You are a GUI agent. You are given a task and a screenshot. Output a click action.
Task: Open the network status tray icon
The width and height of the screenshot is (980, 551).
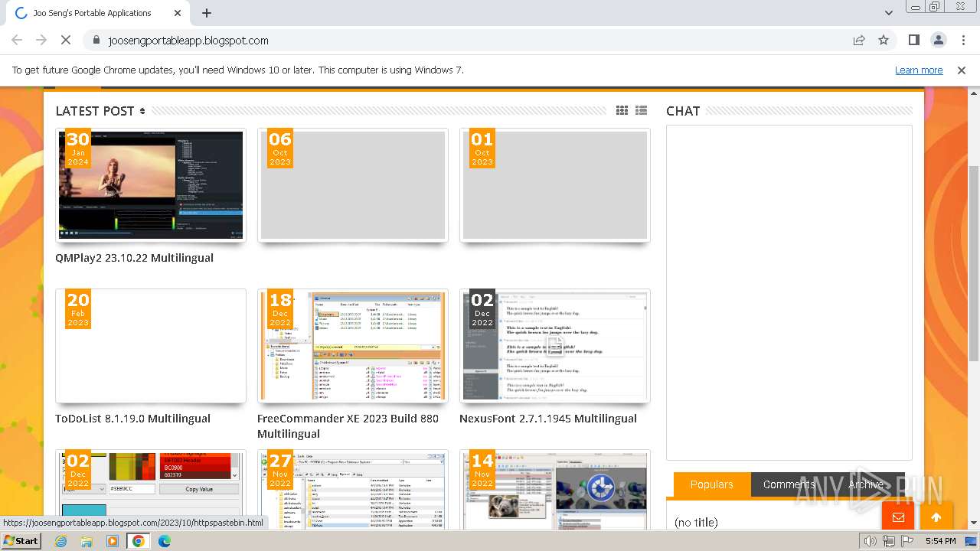[889, 541]
